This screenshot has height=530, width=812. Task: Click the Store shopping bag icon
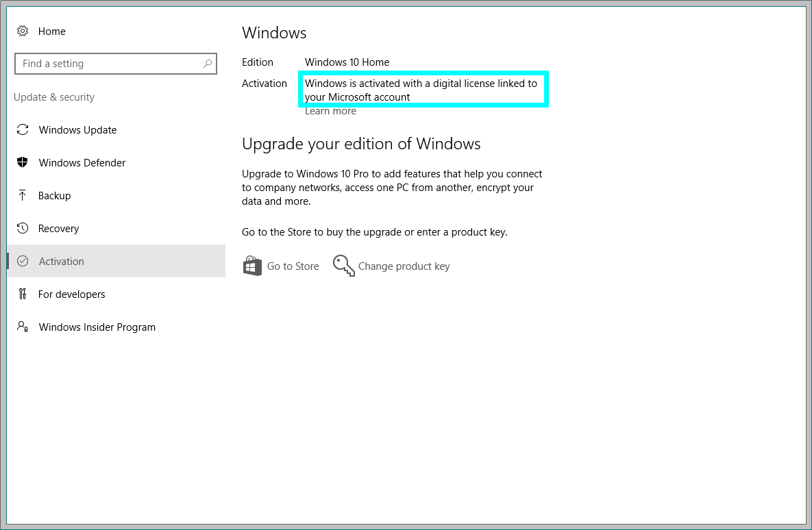(x=252, y=266)
